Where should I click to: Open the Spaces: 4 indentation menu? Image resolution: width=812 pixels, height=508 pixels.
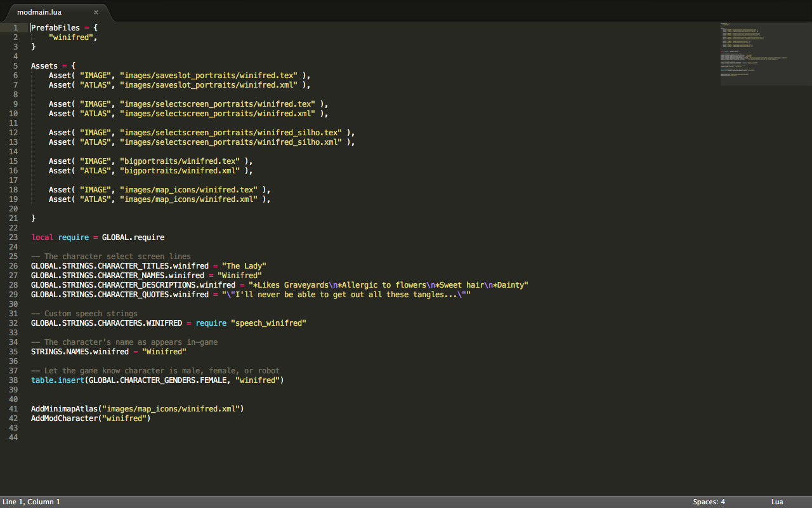[x=709, y=502]
